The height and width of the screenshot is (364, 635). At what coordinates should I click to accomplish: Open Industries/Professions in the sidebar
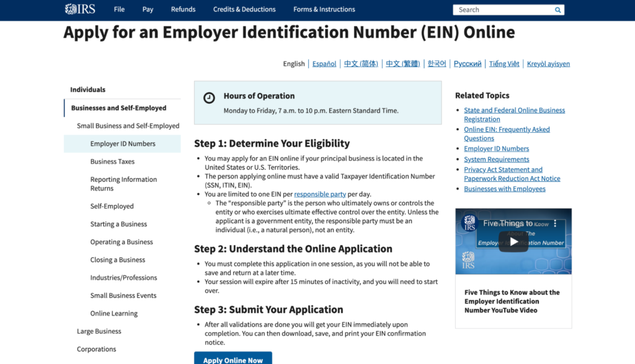coord(122,277)
